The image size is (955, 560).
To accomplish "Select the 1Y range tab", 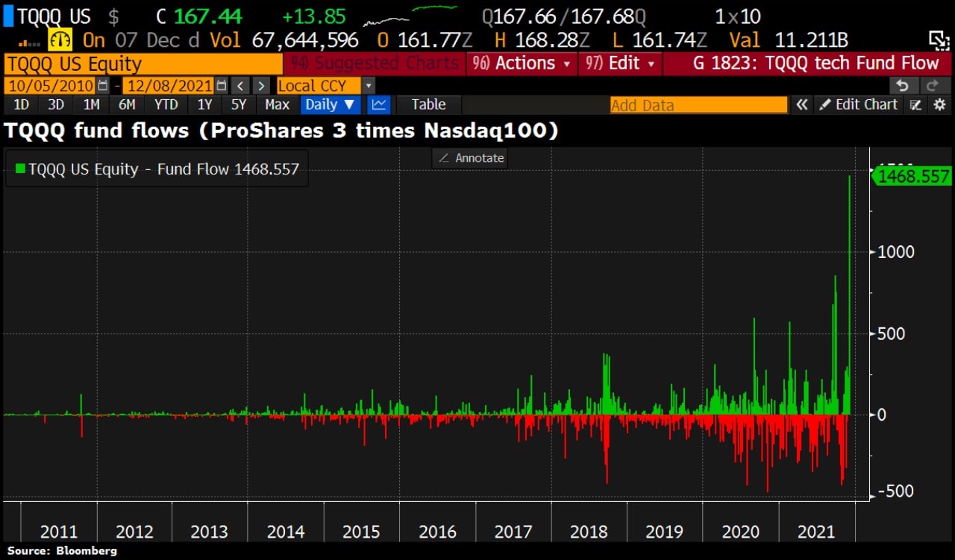I will coord(204,104).
